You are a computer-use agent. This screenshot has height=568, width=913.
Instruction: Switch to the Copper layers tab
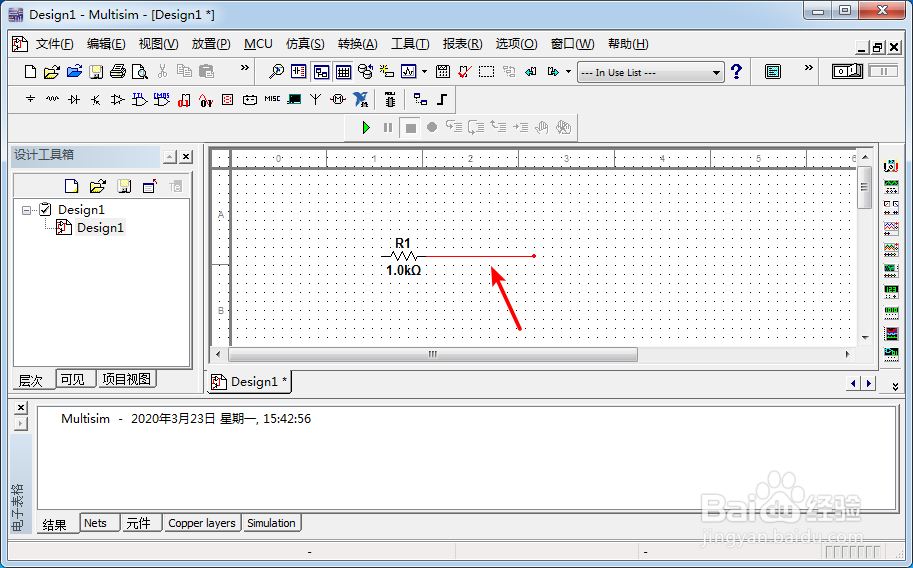coord(201,523)
